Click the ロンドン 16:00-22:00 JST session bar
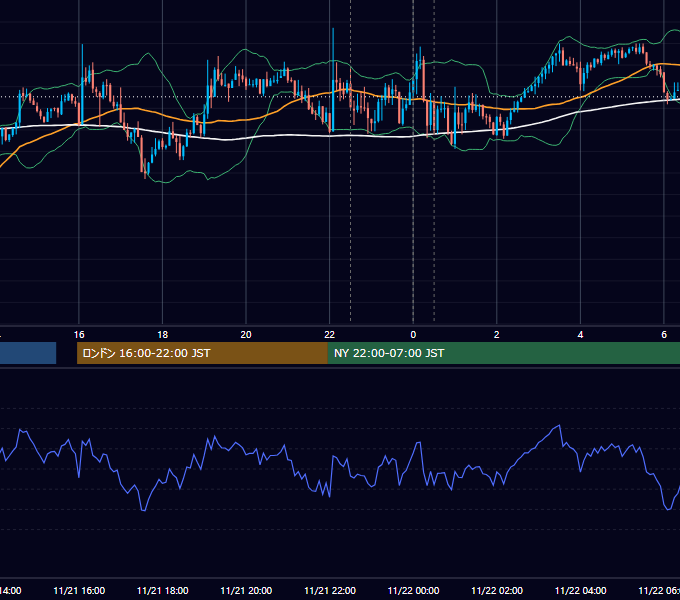The width and height of the screenshot is (680, 600). (202, 353)
